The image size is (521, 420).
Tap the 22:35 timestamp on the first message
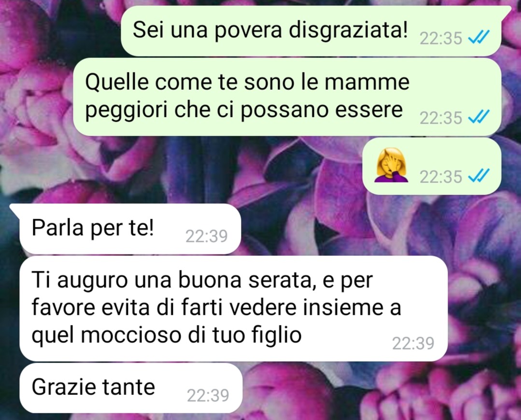click(441, 38)
